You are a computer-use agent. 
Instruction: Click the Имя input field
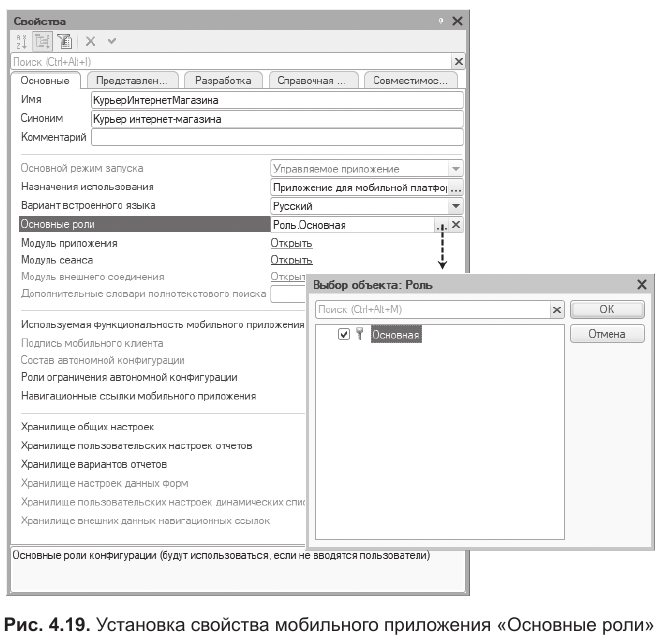(277, 100)
